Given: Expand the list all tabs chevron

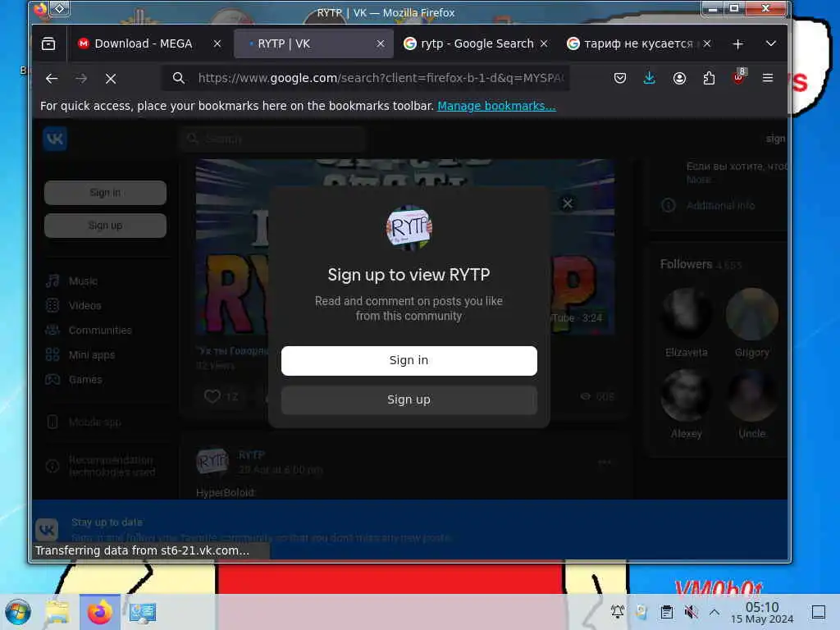Looking at the screenshot, I should (x=771, y=43).
